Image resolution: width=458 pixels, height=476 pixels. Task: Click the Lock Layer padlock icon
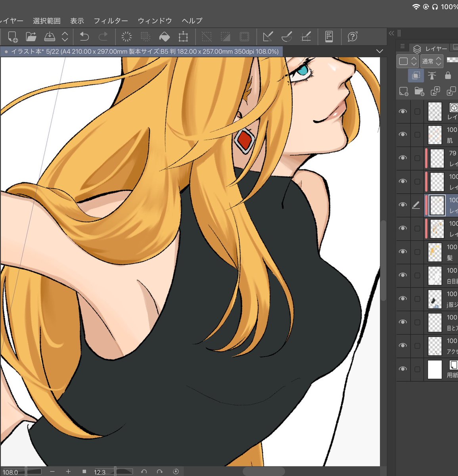pos(448,75)
